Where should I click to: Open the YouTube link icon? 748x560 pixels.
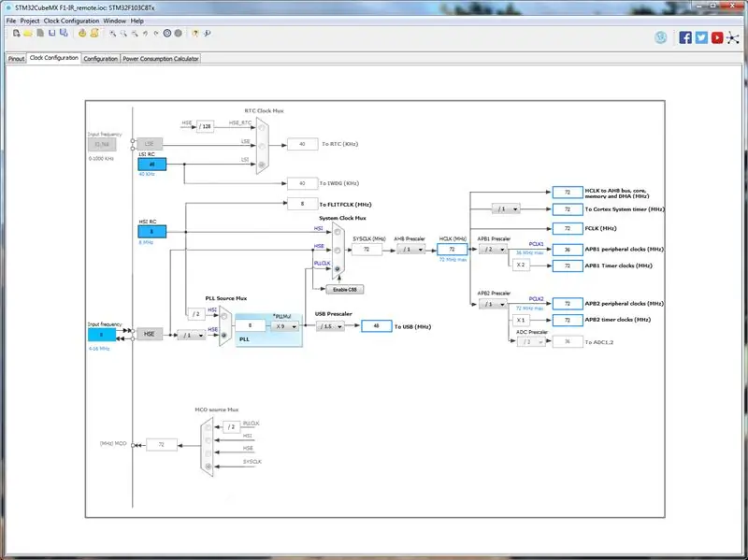pos(717,37)
